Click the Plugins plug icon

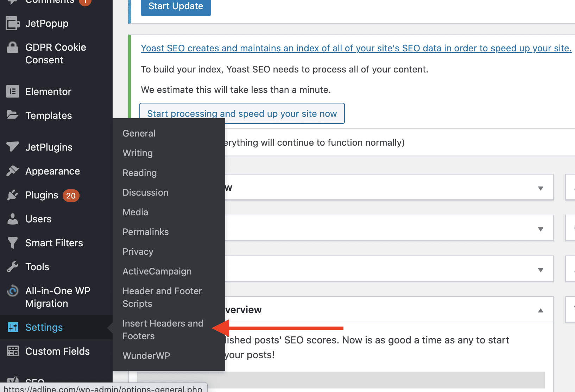[x=13, y=195]
